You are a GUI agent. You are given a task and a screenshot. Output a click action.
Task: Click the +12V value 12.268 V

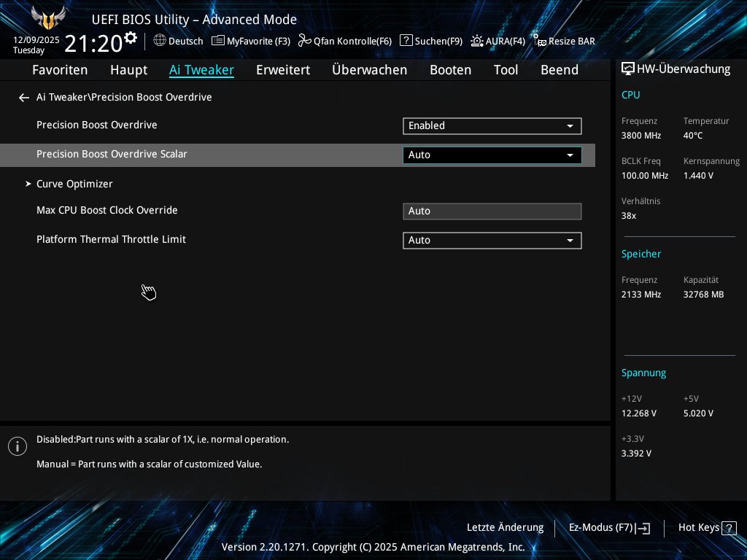(639, 413)
